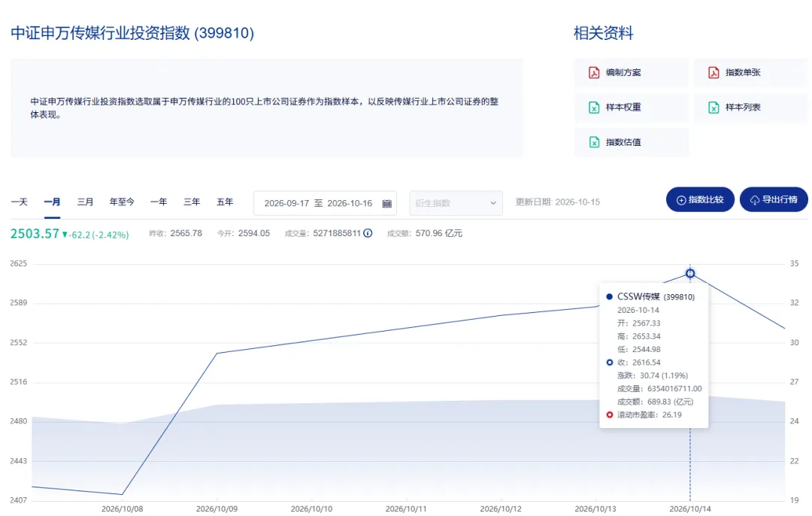
Task: Click the 昨收 value 2565.78
Action: [186, 233]
